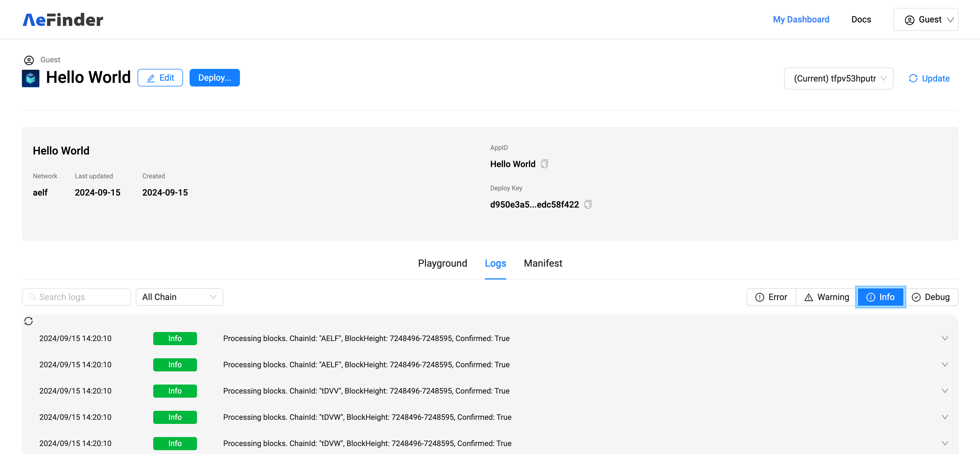Switch to the Playground tab

[442, 263]
